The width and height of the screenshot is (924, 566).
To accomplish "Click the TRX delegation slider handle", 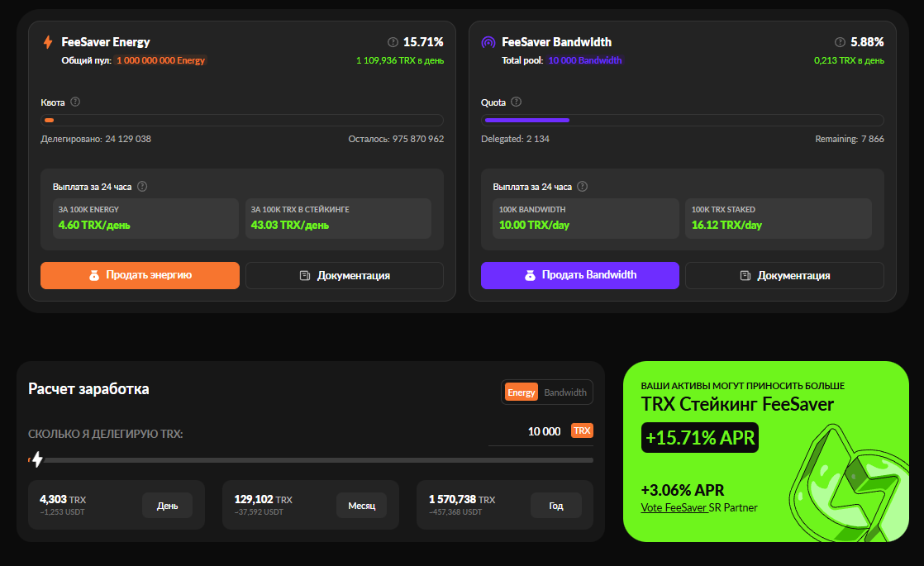I will (36, 459).
